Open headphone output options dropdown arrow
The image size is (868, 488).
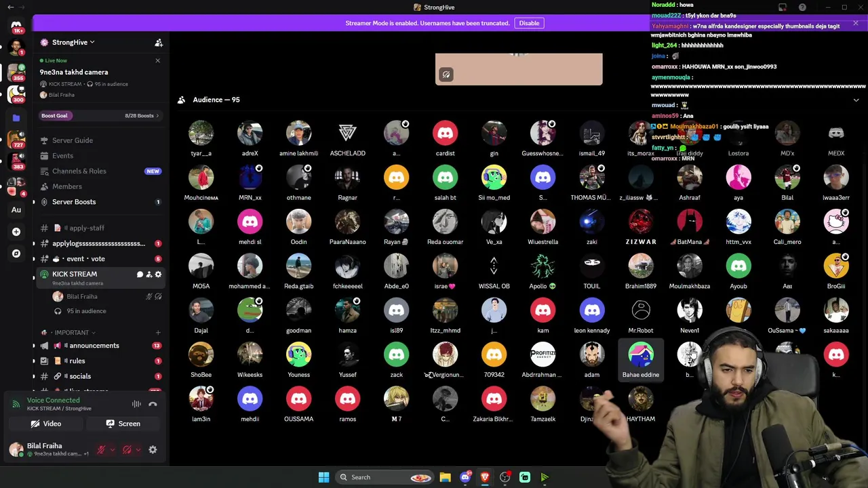138,449
